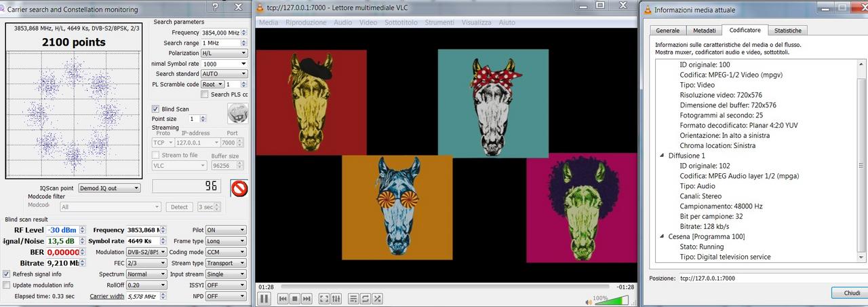Collapse Cesena [Programma 100] tree node
The width and height of the screenshot is (868, 307).
point(662,236)
